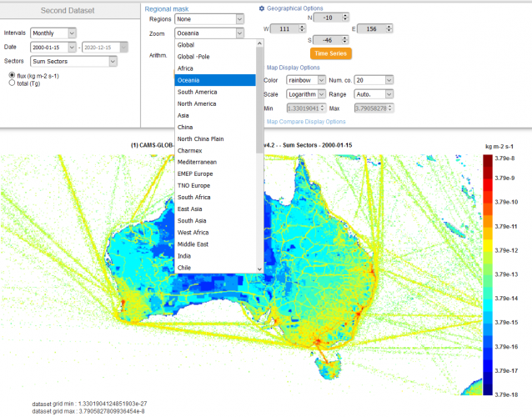Click the Geographical Options gear icon
Image resolution: width=532 pixels, height=417 pixels.
coord(262,8)
